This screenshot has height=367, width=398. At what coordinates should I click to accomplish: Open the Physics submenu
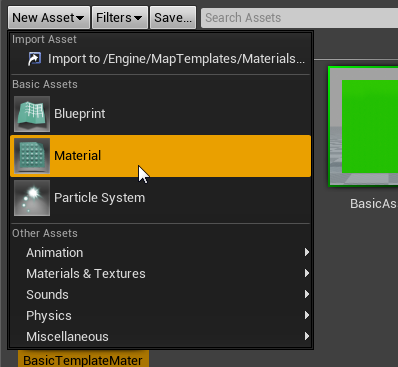coord(160,316)
